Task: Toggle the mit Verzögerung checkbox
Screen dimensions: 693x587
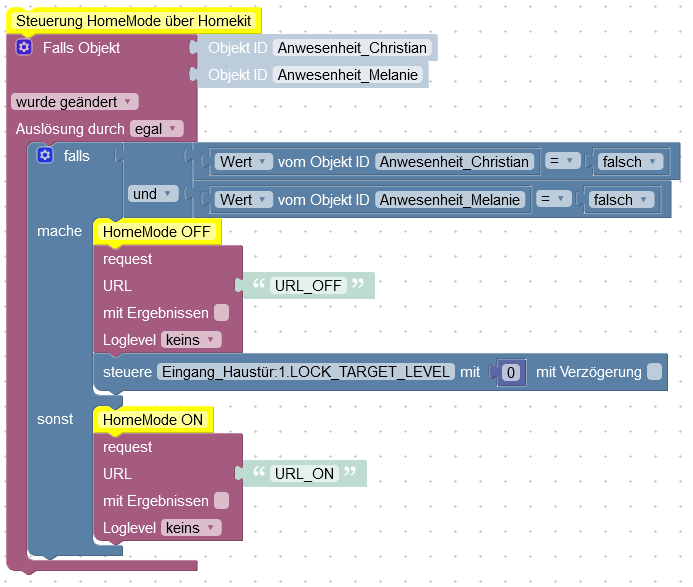Action: [654, 371]
